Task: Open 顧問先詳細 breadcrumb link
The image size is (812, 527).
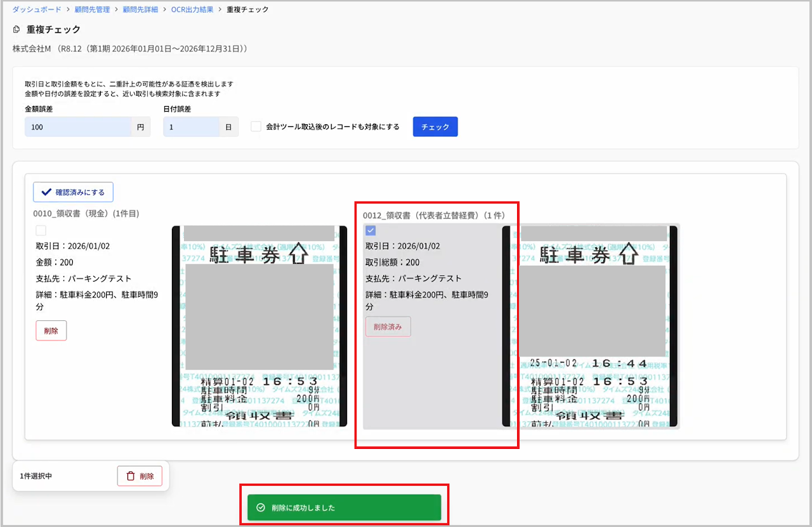Action: pyautogui.click(x=140, y=10)
